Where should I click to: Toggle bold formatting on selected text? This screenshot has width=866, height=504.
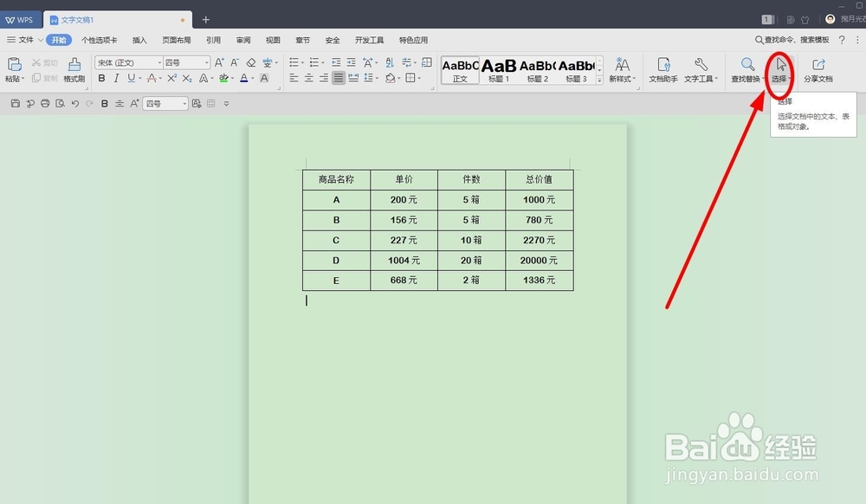[102, 79]
